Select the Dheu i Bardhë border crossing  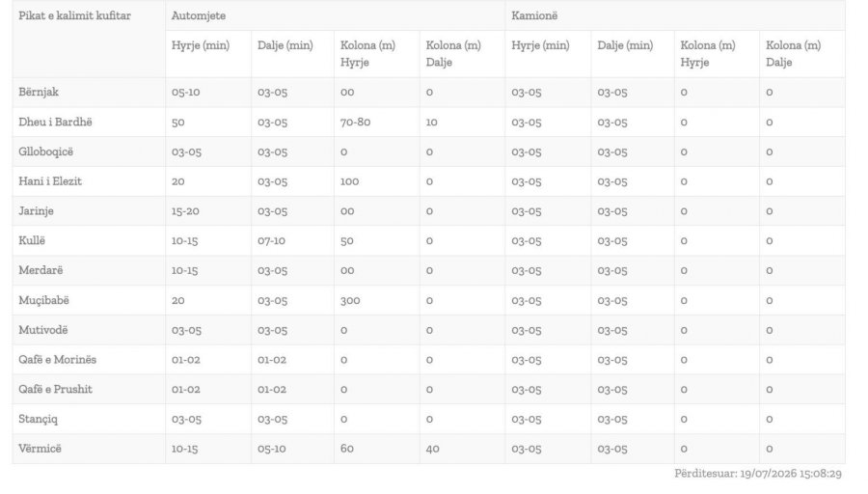point(55,122)
